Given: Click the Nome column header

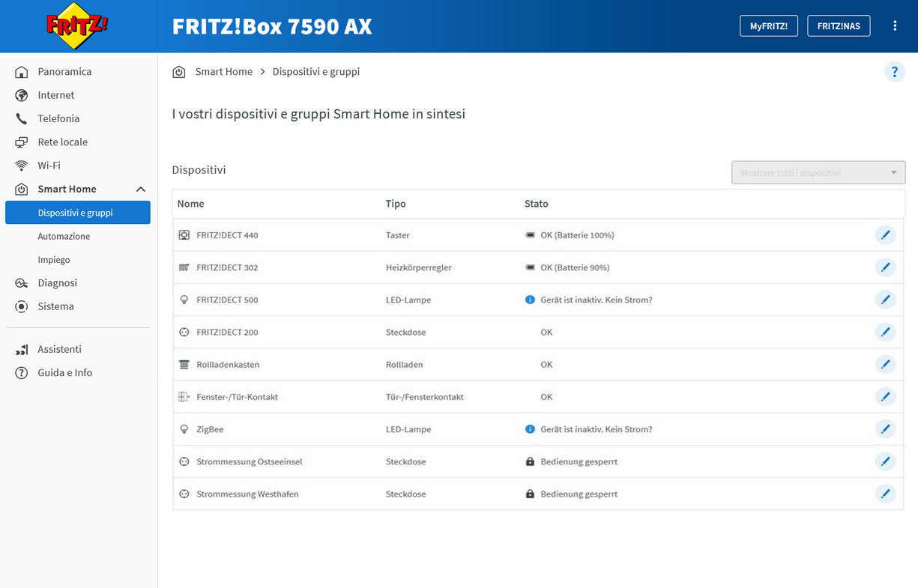Looking at the screenshot, I should (x=191, y=204).
